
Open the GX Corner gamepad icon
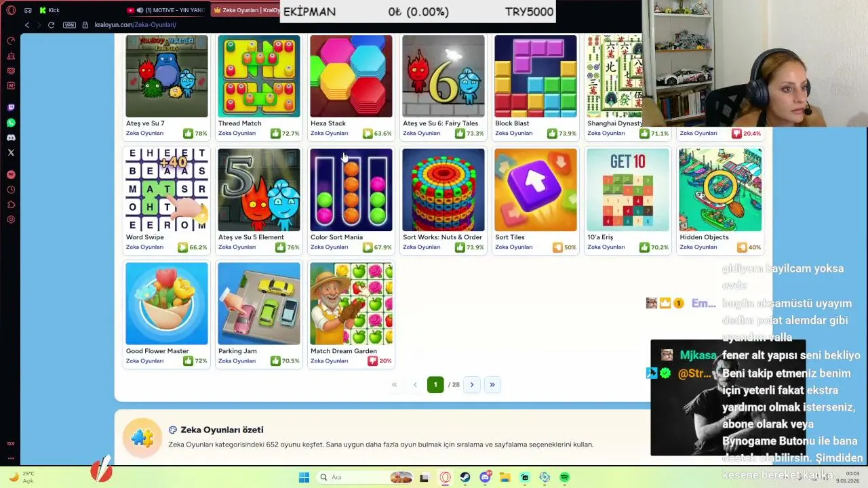tap(28, 10)
